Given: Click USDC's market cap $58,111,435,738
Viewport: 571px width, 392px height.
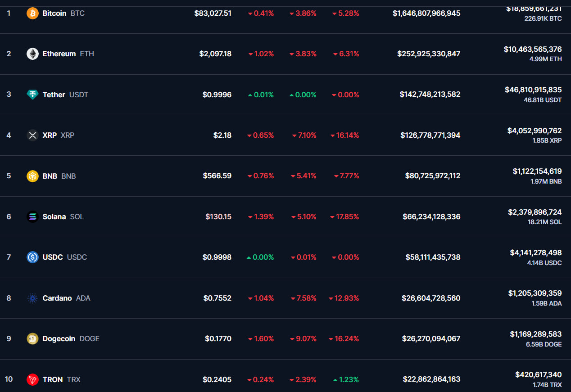Looking at the screenshot, I should (x=433, y=257).
